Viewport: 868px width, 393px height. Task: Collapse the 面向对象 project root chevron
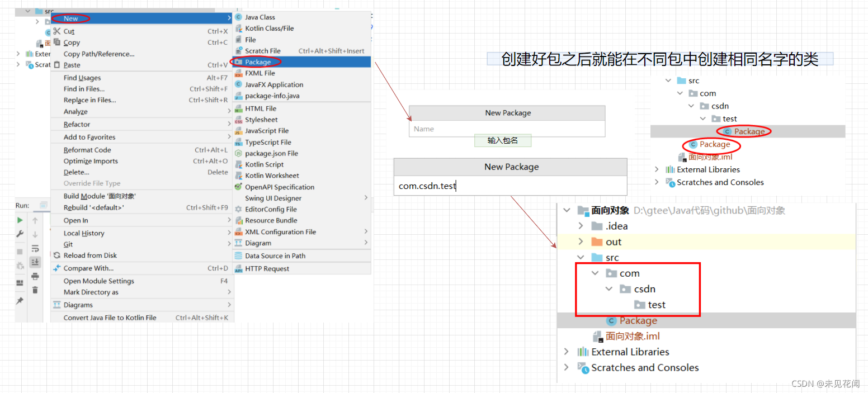[567, 210]
